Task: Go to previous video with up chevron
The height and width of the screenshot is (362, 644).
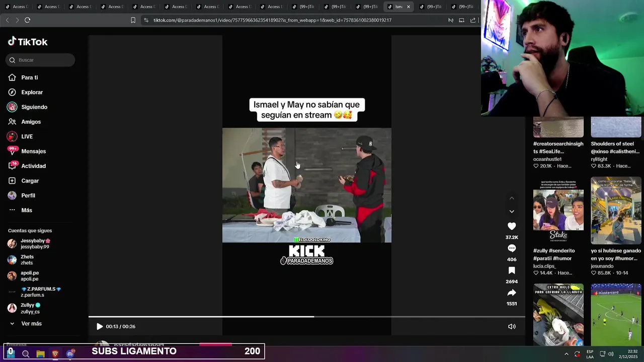Action: [512, 198]
